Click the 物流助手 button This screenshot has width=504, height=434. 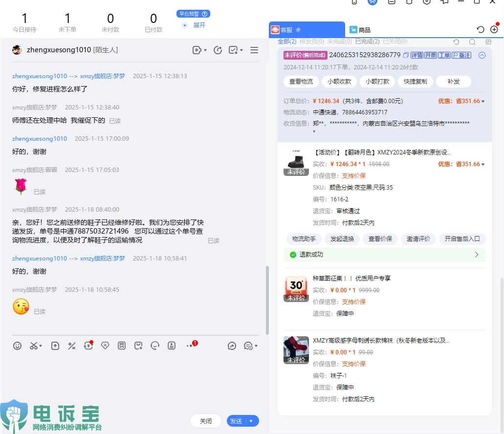[x=304, y=239]
